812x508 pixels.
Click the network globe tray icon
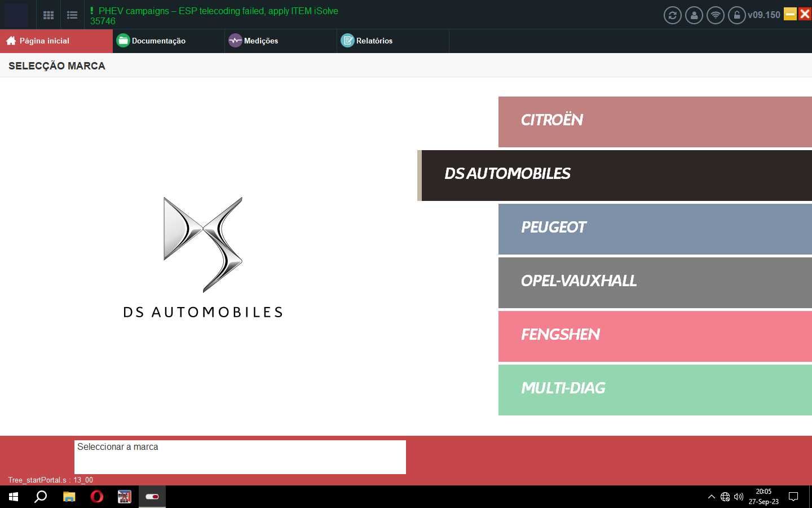[725, 497]
